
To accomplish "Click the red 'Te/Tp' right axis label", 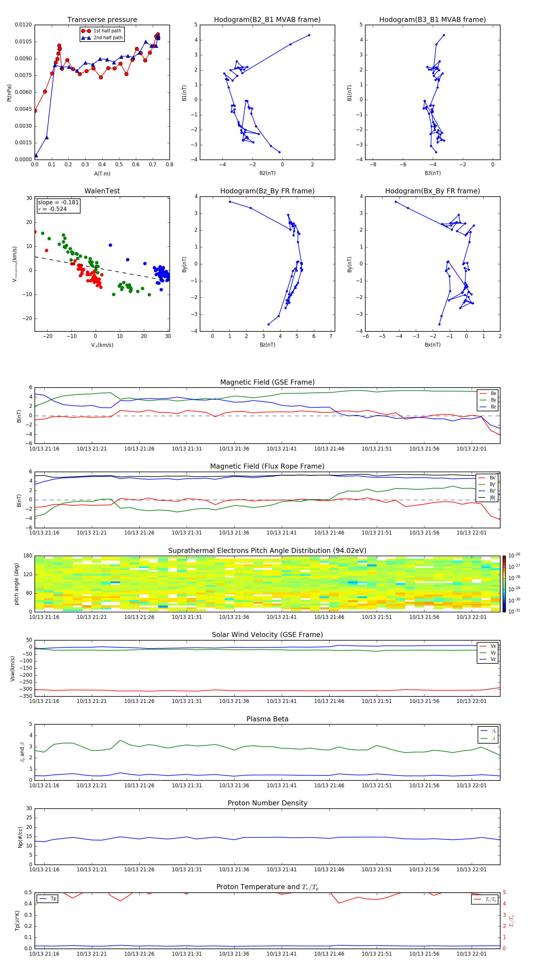I will 512,921.
